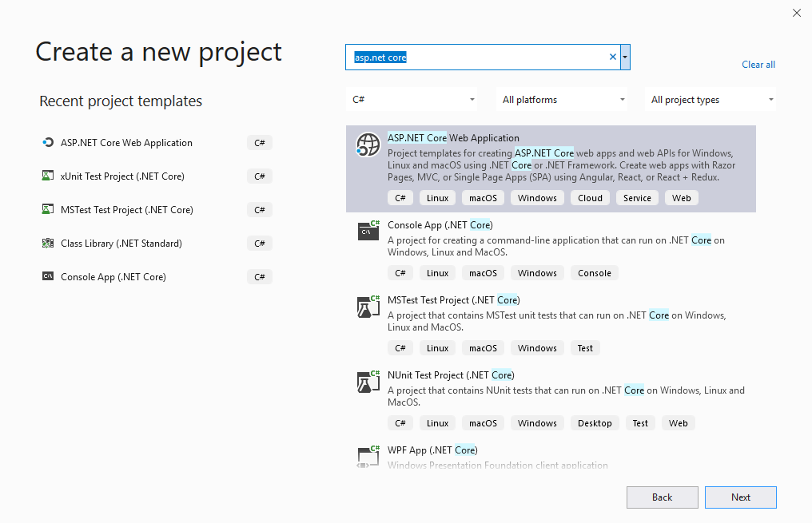Select the WPF App (.NET Core) result title
Screen dimensions: 812x523
click(432, 450)
